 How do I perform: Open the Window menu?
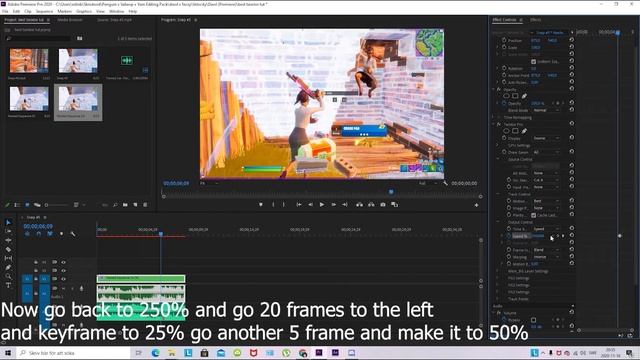coord(116,11)
